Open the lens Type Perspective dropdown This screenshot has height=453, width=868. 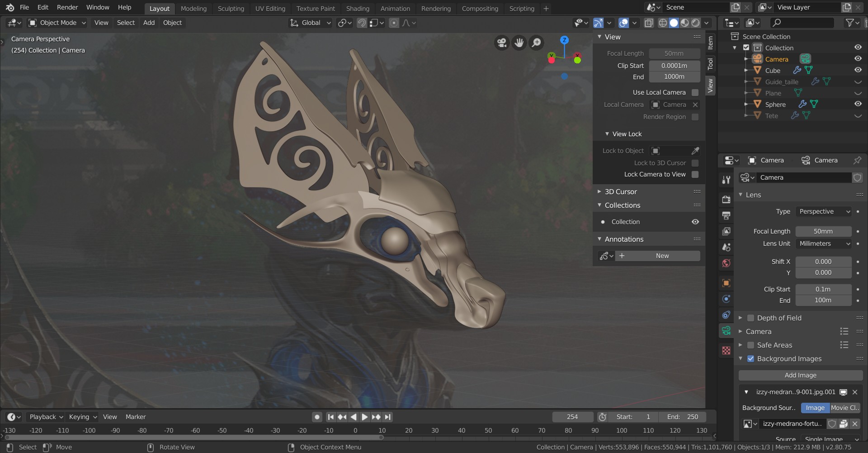click(x=824, y=212)
